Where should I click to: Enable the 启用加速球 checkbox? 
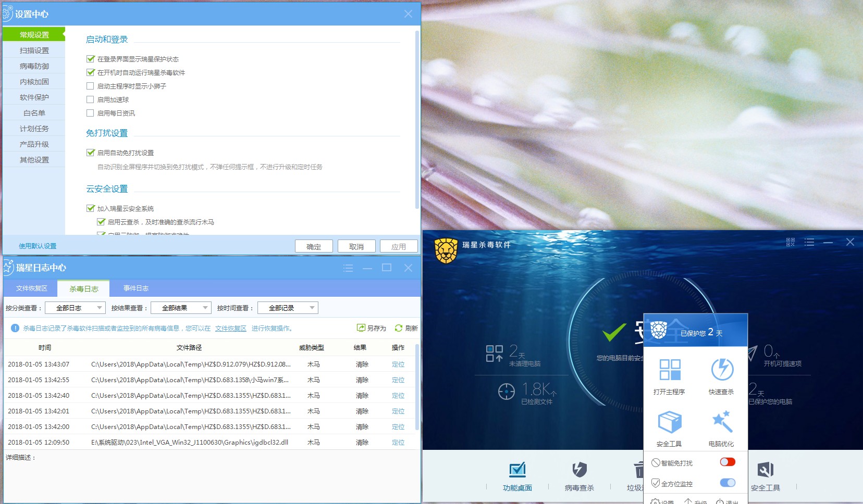click(90, 99)
